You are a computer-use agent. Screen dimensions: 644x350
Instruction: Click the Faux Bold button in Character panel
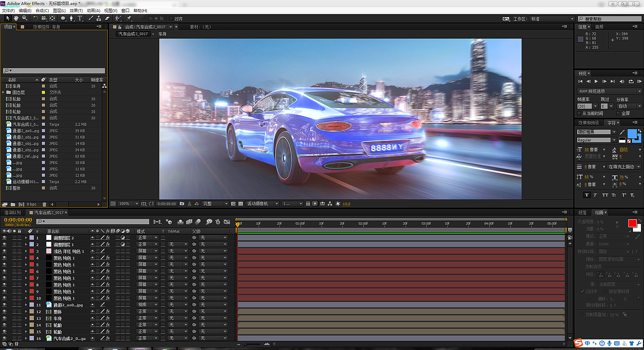tap(587, 195)
